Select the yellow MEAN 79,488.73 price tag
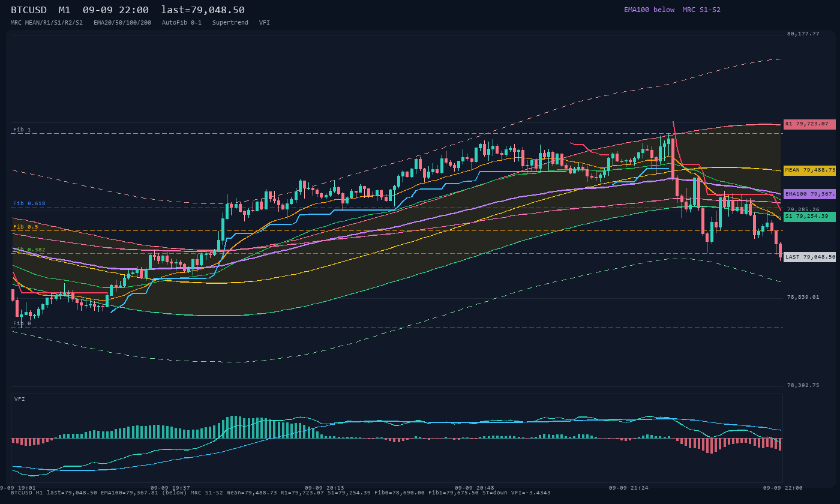Screen dimensions: 840x504 809,170
